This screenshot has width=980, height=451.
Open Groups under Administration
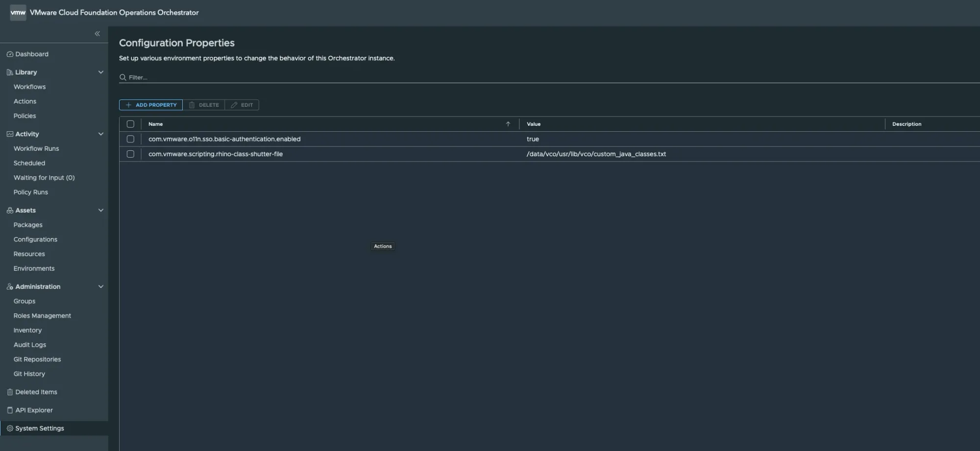tap(24, 302)
